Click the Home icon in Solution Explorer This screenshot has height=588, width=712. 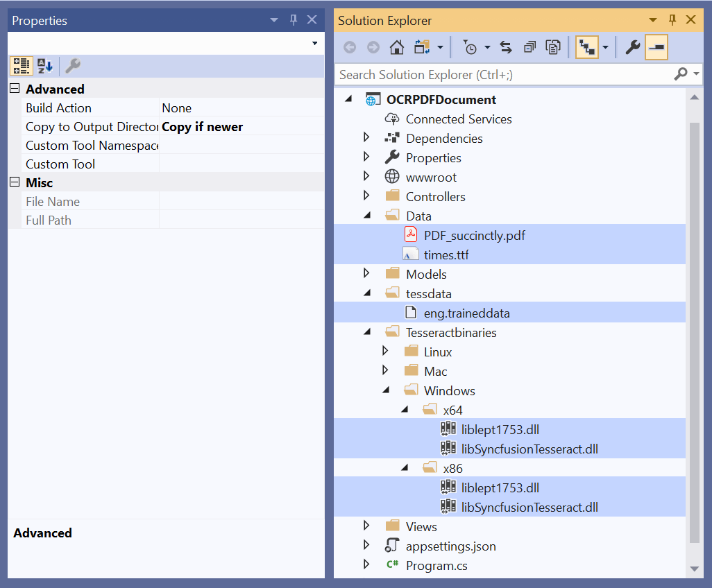pyautogui.click(x=397, y=47)
